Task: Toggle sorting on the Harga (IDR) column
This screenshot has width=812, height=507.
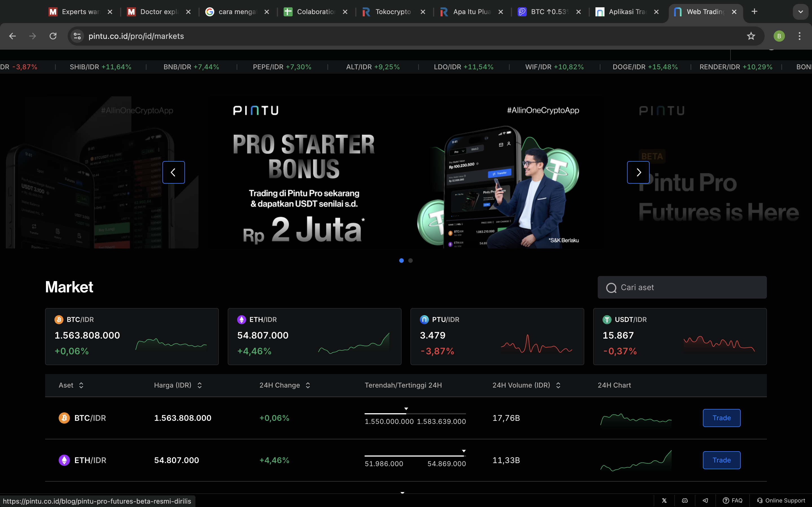Action: [x=199, y=385]
